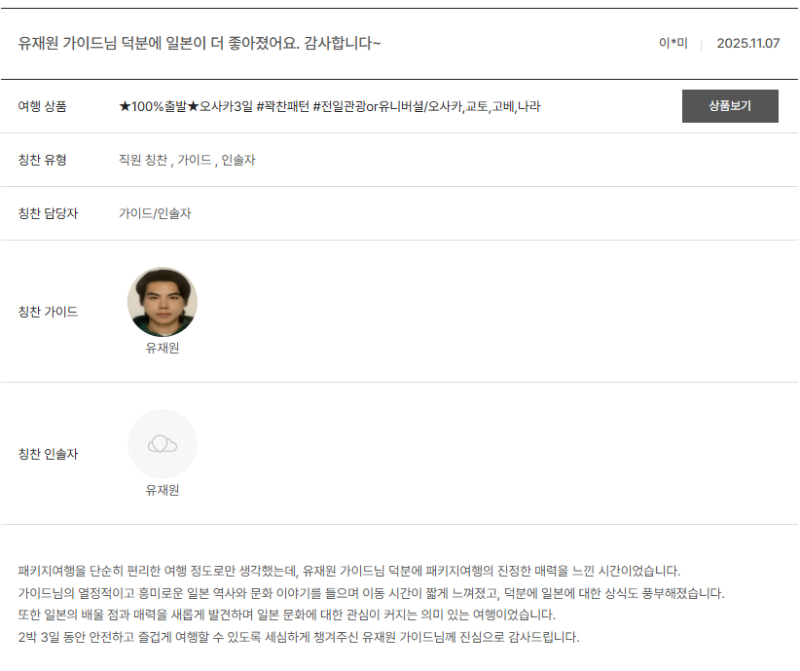Open the ★100%출발★오사카3일 product name
Viewport: 800px width, 671px height.
point(330,106)
